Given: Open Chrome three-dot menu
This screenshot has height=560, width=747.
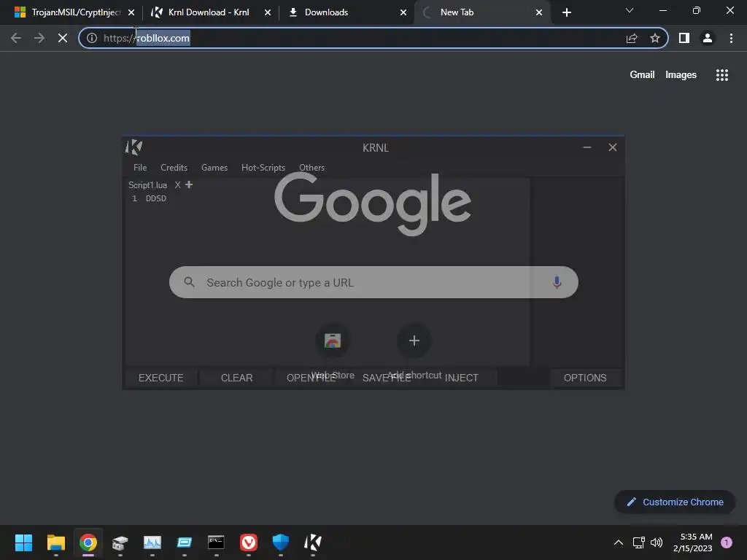Looking at the screenshot, I should tap(731, 38).
